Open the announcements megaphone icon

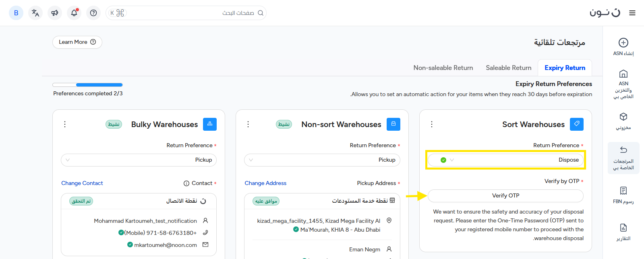(55, 13)
